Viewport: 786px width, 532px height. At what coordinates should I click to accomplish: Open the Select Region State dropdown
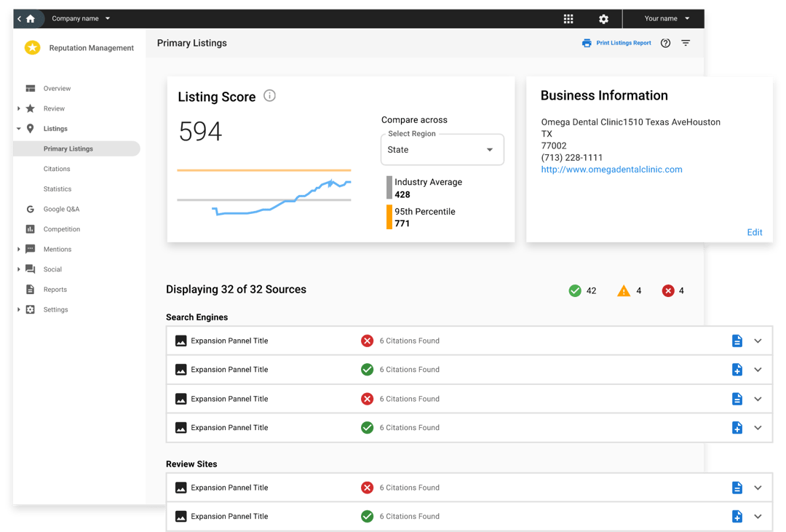pyautogui.click(x=442, y=150)
